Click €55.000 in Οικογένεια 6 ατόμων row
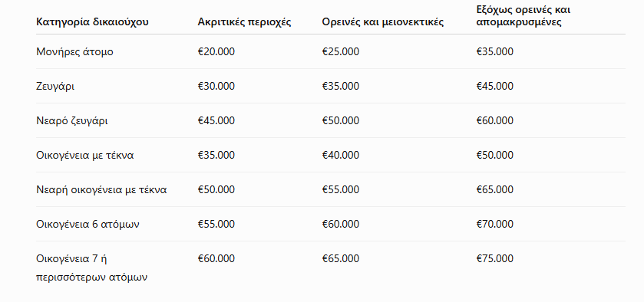 click(216, 224)
